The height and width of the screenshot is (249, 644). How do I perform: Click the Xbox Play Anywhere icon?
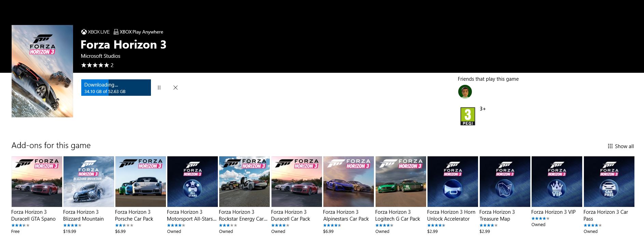pos(116,32)
